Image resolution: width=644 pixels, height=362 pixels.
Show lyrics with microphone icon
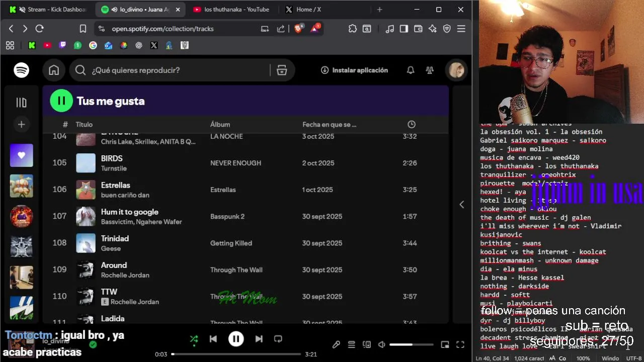336,344
